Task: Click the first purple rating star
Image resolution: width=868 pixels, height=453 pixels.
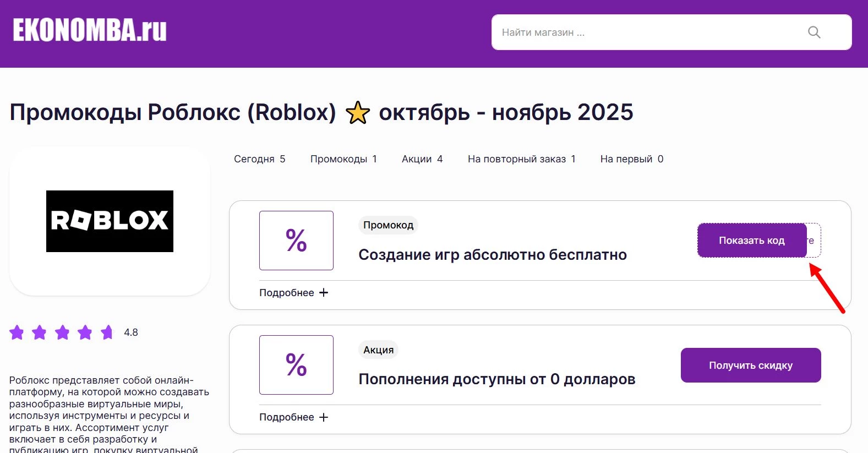Action: [17, 332]
